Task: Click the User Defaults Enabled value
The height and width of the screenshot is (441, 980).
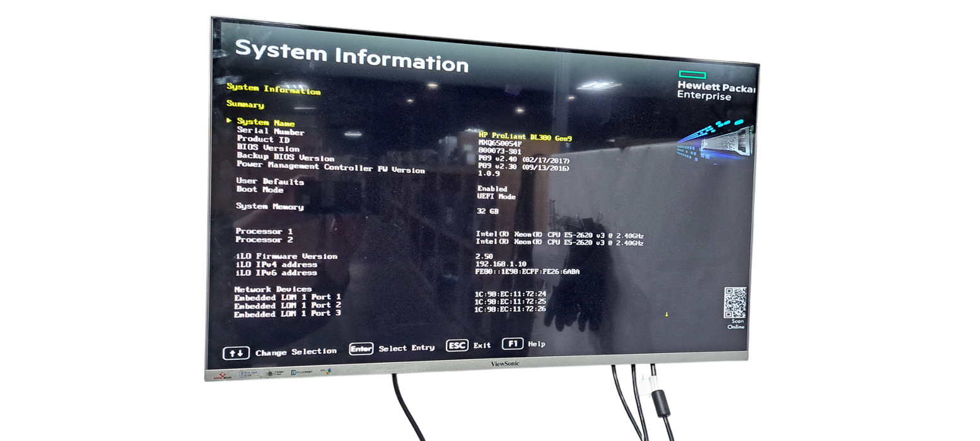Action: 492,188
